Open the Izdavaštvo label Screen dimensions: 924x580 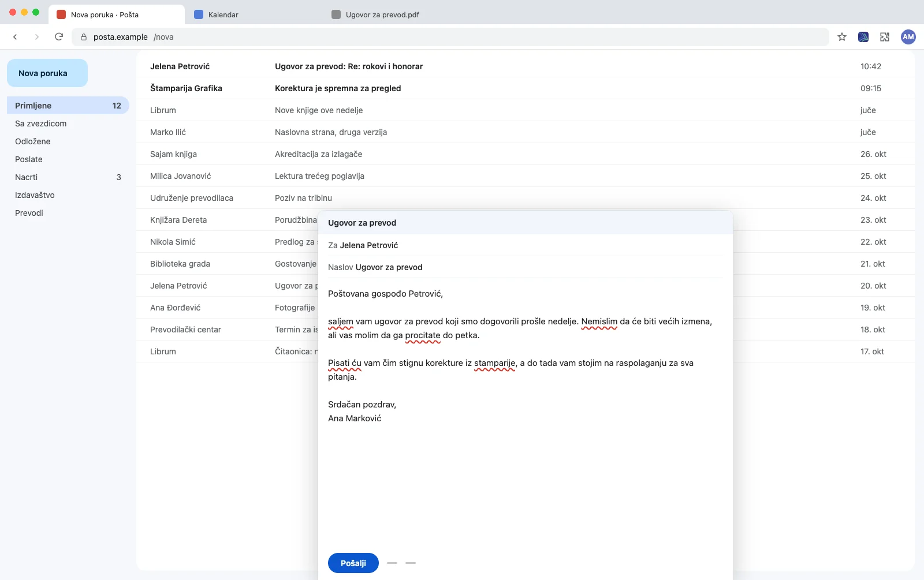tap(68, 195)
